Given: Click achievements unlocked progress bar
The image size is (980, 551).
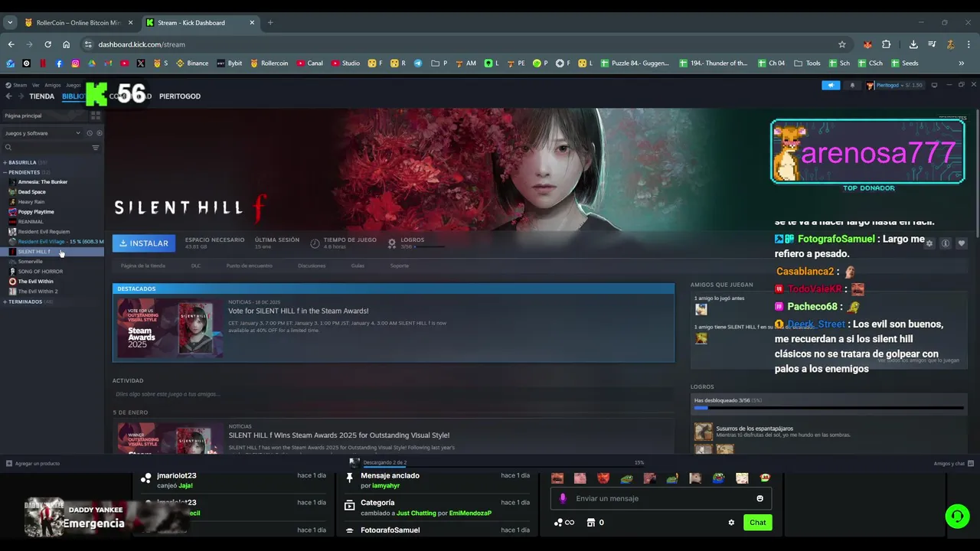Looking at the screenshot, I should [x=828, y=408].
